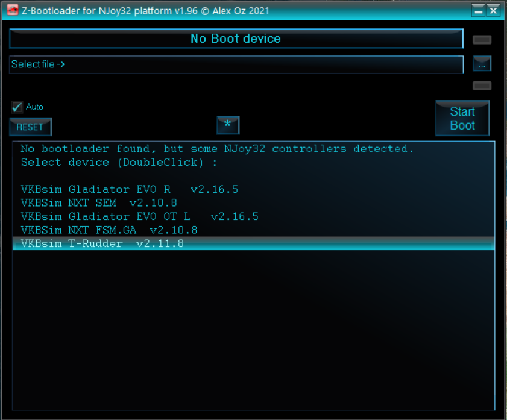Click the asterisk button
This screenshot has width=507, height=420.
click(228, 125)
